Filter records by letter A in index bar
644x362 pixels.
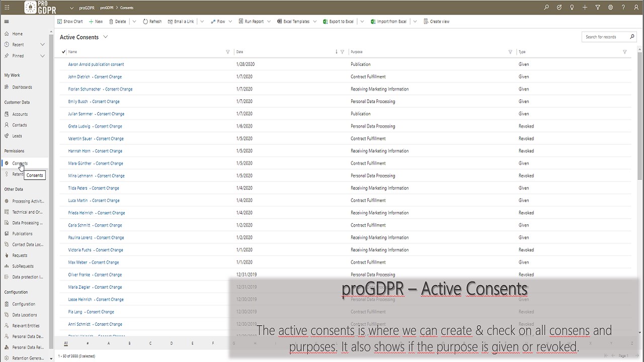click(109, 343)
